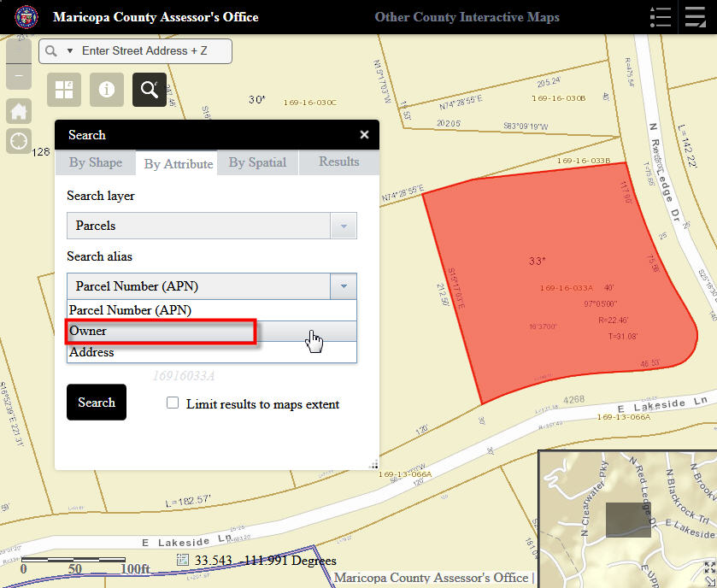Click parcel label 169-16-030B
This screenshot has height=588, width=717.
(x=559, y=98)
